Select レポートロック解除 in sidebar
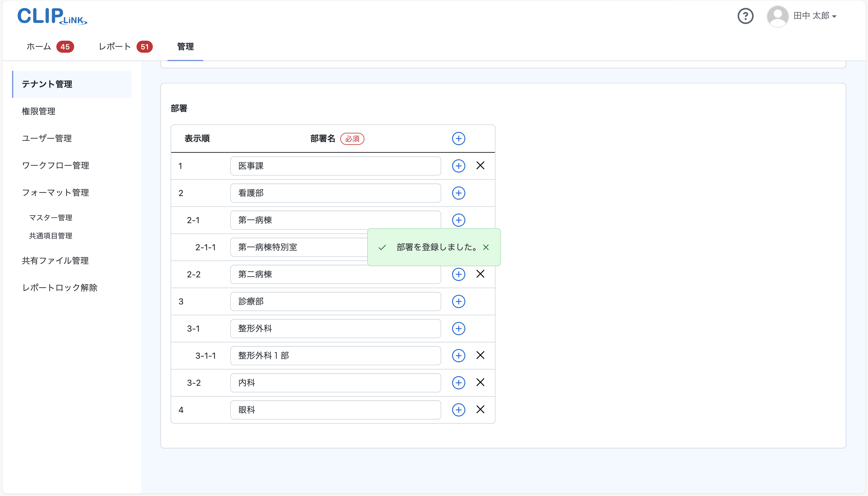The image size is (868, 496). click(60, 288)
